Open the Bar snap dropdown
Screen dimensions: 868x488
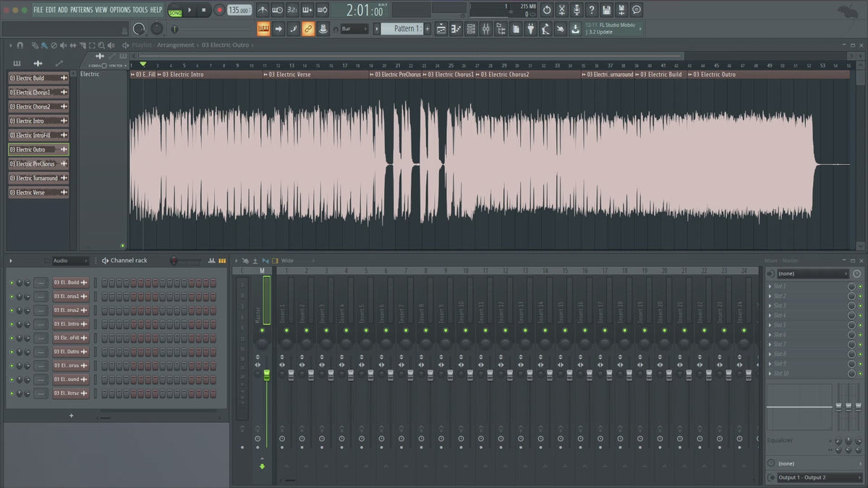tap(354, 29)
